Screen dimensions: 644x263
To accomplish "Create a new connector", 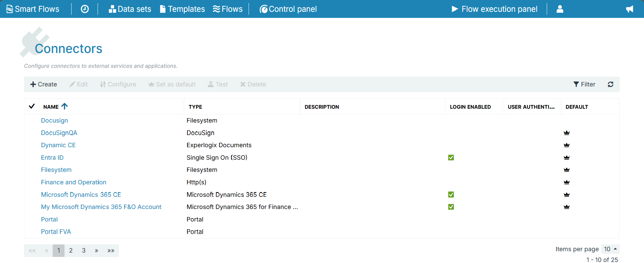I will pyautogui.click(x=44, y=84).
